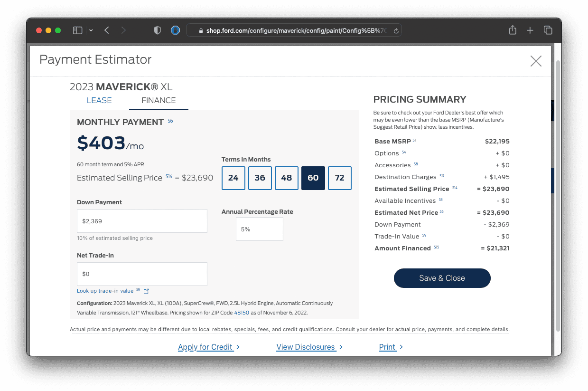Click the + $1,495 destination charge value
The height and width of the screenshot is (391, 588).
pyautogui.click(x=496, y=177)
